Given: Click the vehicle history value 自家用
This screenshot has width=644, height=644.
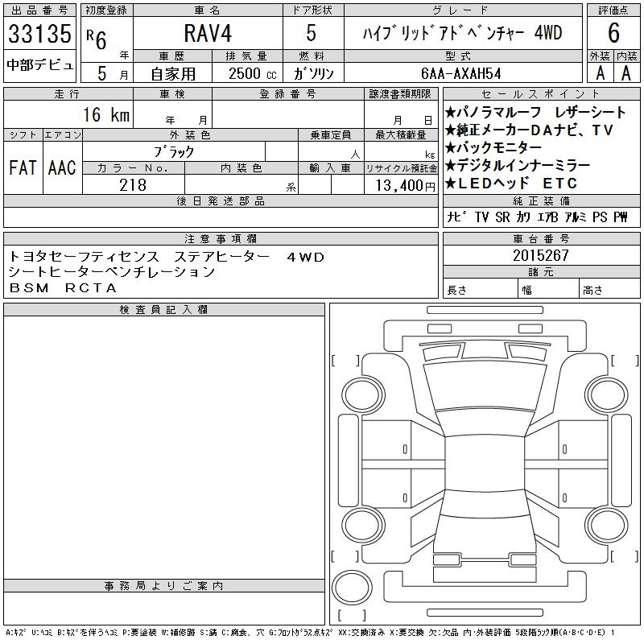Looking at the screenshot, I should coord(173,74).
